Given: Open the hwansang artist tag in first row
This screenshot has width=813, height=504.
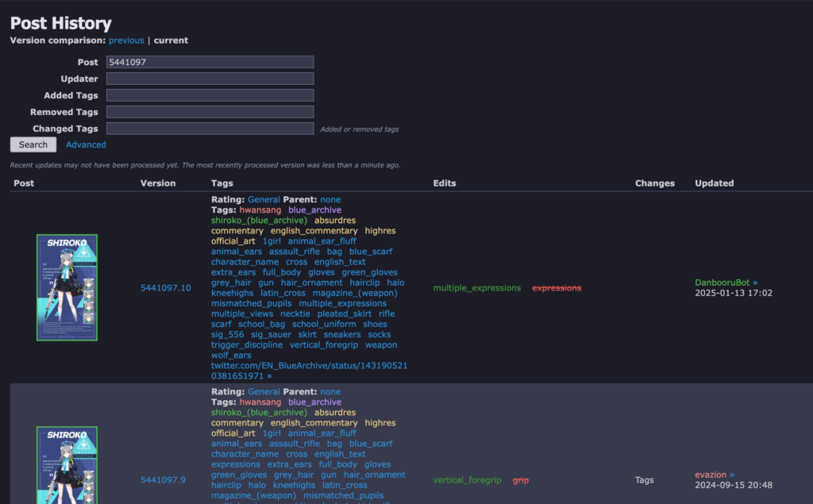Looking at the screenshot, I should 260,210.
